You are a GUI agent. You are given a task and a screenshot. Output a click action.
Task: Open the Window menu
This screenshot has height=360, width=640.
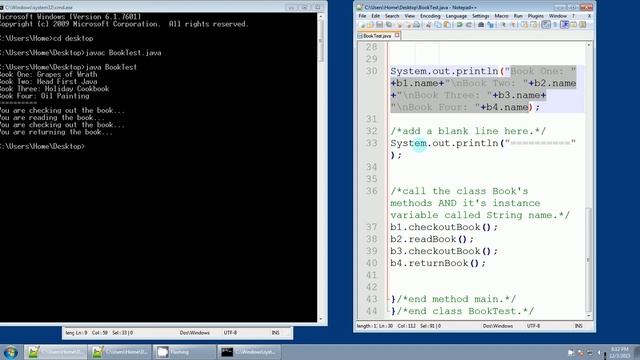click(558, 16)
